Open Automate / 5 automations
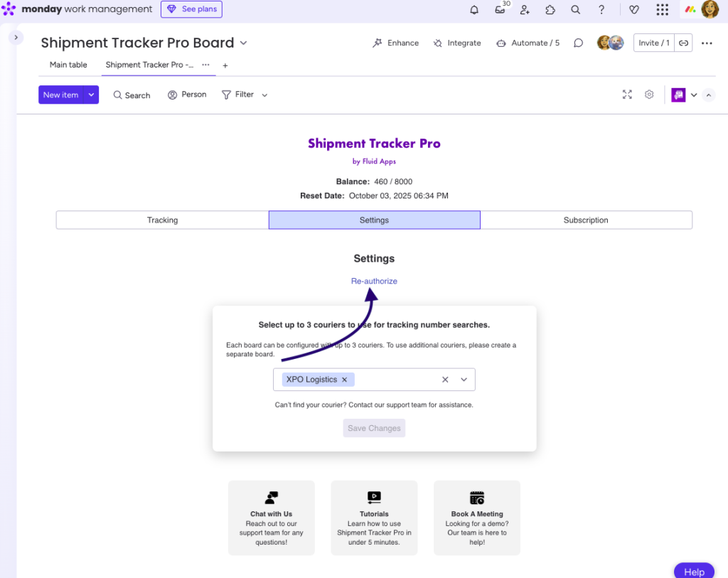728x578 pixels. tap(528, 43)
